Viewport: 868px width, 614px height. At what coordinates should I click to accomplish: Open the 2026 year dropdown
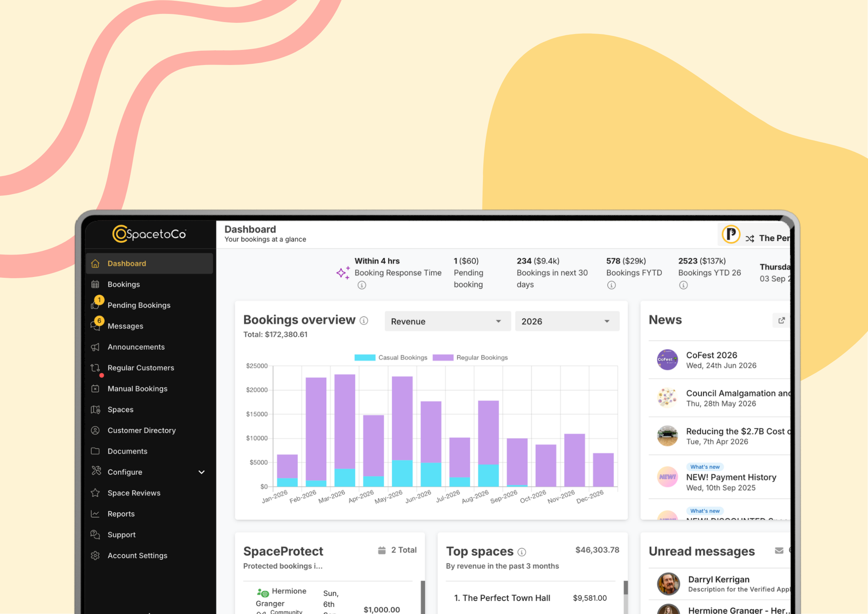point(567,321)
